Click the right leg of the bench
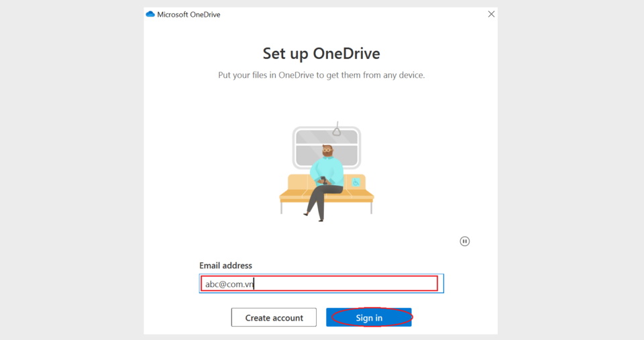The image size is (644, 340). [371, 207]
